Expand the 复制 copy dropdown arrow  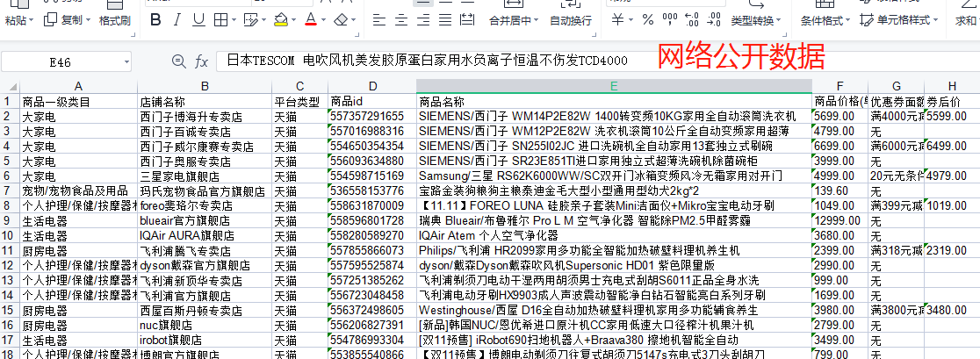click(x=88, y=21)
